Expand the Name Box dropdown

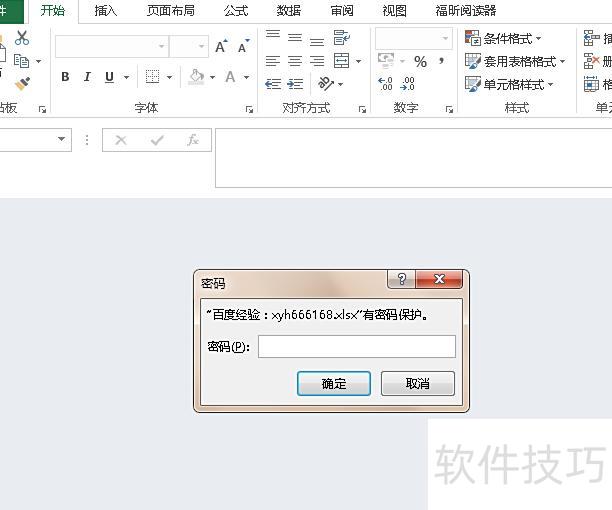click(x=61, y=139)
